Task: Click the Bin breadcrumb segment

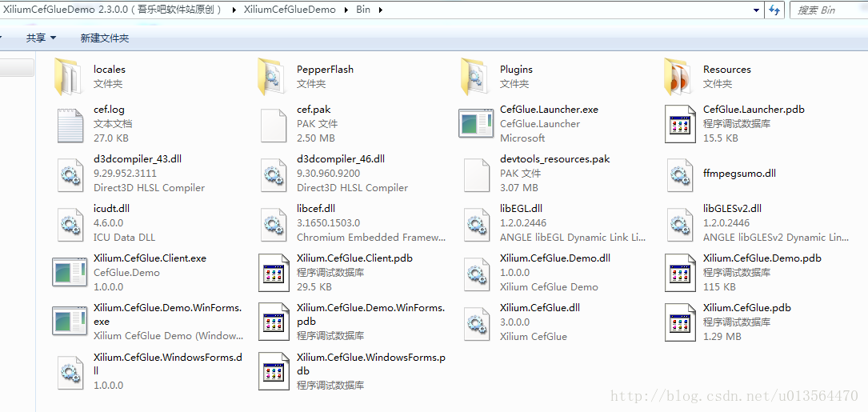Action: tap(364, 10)
